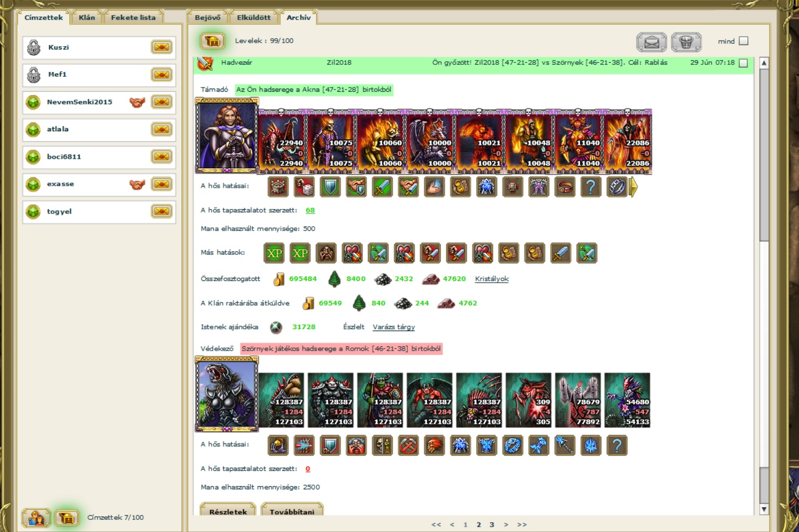Expand more hero effects with the yellow arrow
This screenshot has width=799, height=532.
(633, 187)
